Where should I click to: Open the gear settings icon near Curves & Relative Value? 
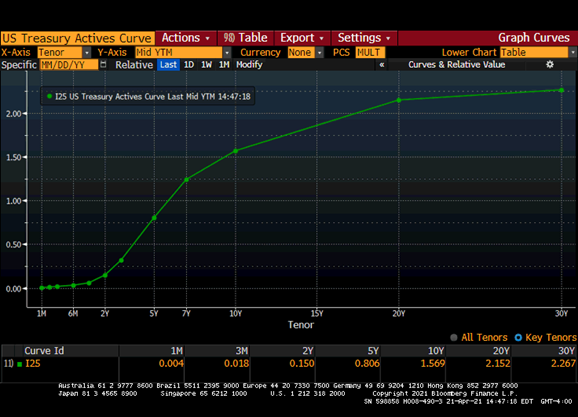tap(550, 65)
